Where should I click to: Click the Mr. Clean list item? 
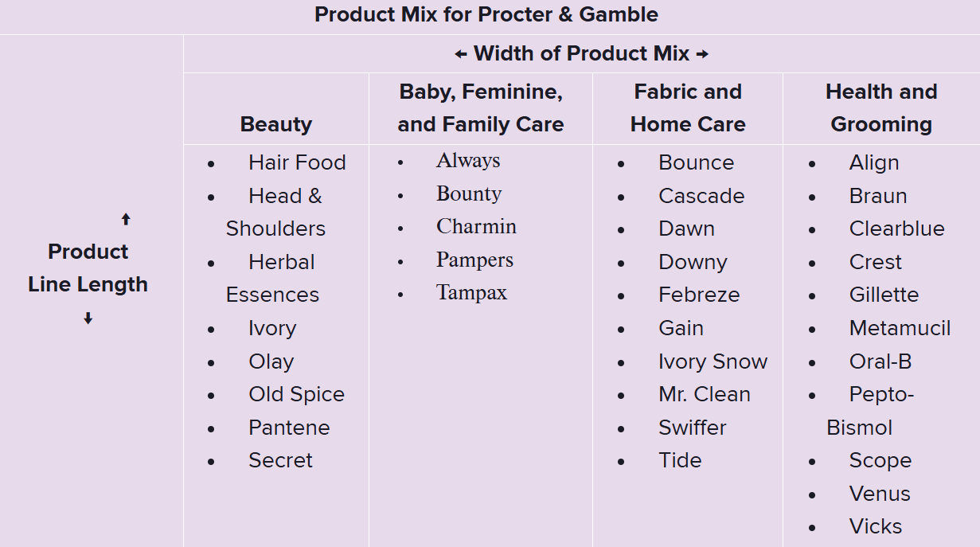(704, 394)
